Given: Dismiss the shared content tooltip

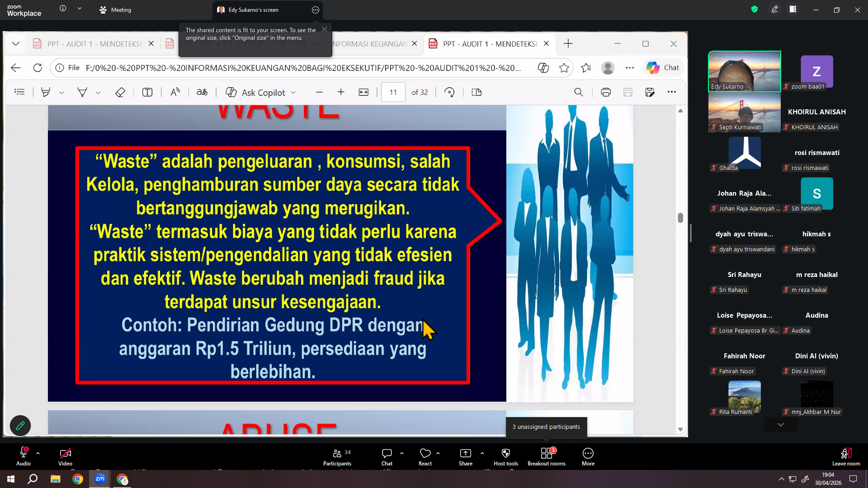Looking at the screenshot, I should click(324, 29).
